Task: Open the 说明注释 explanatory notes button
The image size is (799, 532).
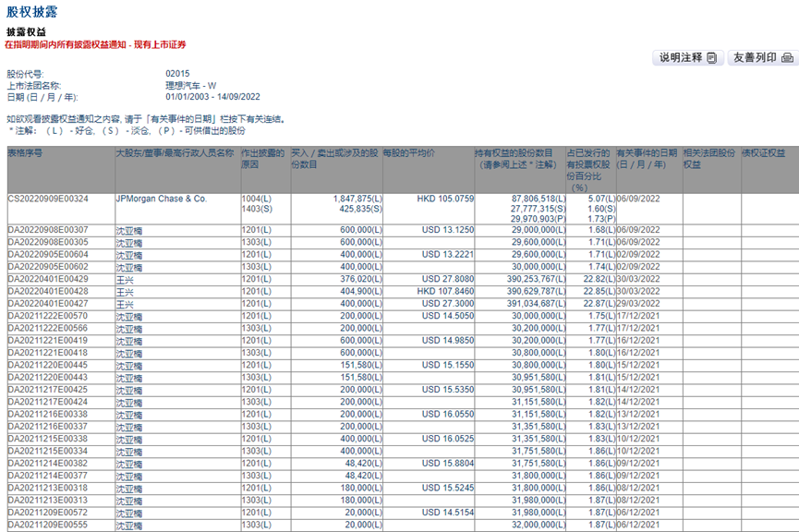Action: pos(687,58)
